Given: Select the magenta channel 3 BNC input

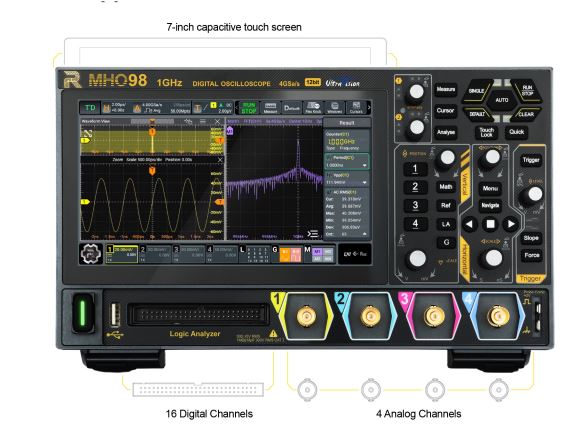Looking at the screenshot, I should (434, 317).
